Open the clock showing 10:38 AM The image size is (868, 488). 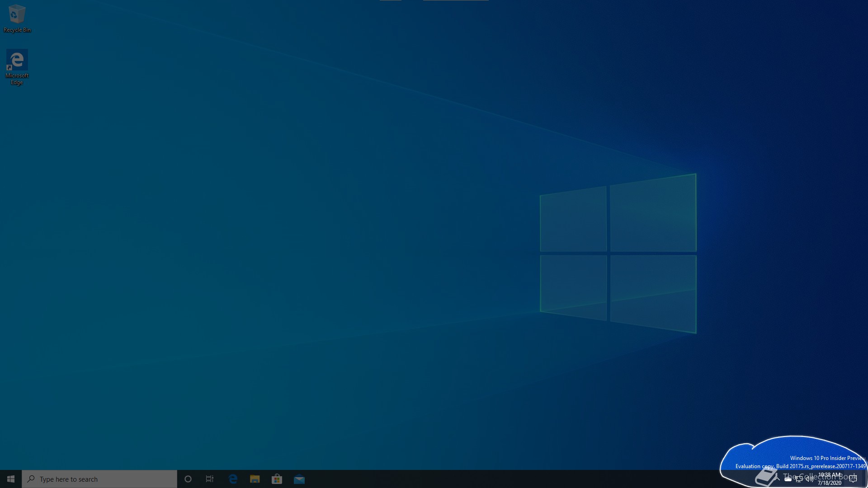pos(830,479)
